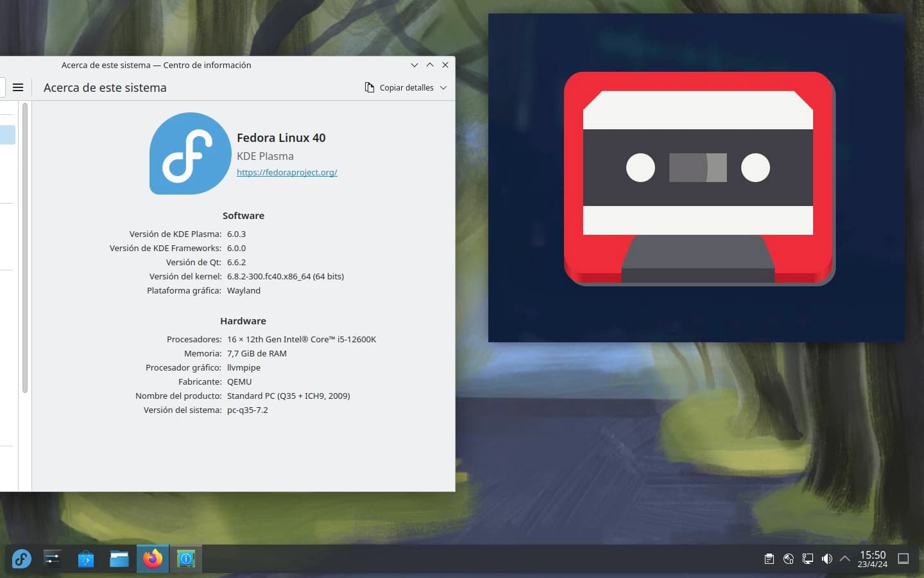The image size is (924, 578).
Task: Close the Info Center window
Action: 445,65
